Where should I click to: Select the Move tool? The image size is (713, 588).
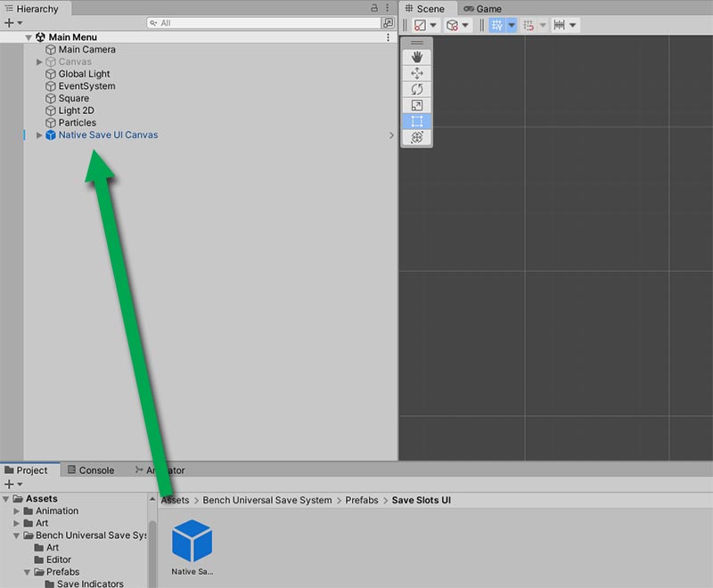[x=416, y=73]
